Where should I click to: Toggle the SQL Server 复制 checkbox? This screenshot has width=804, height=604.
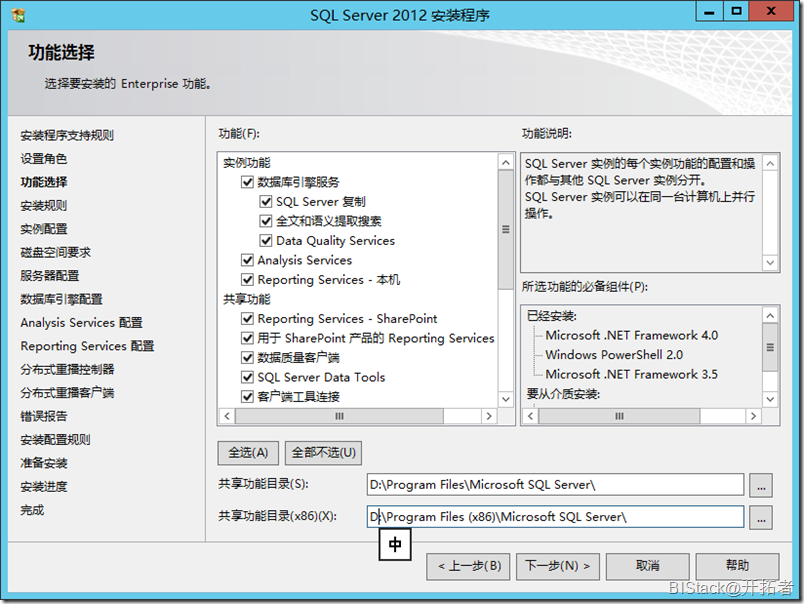click(266, 202)
